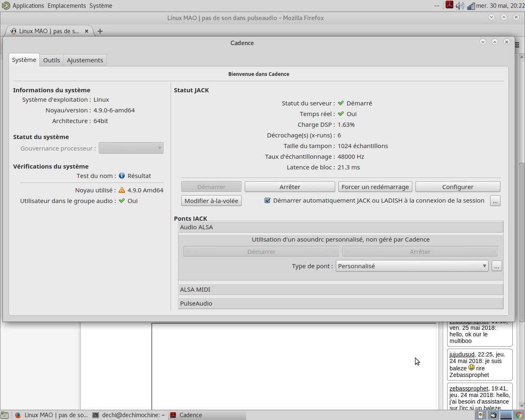The width and height of the screenshot is (525, 420).
Task: Click the kernel version 4.9.0-6-amd64
Action: pyautogui.click(x=114, y=110)
